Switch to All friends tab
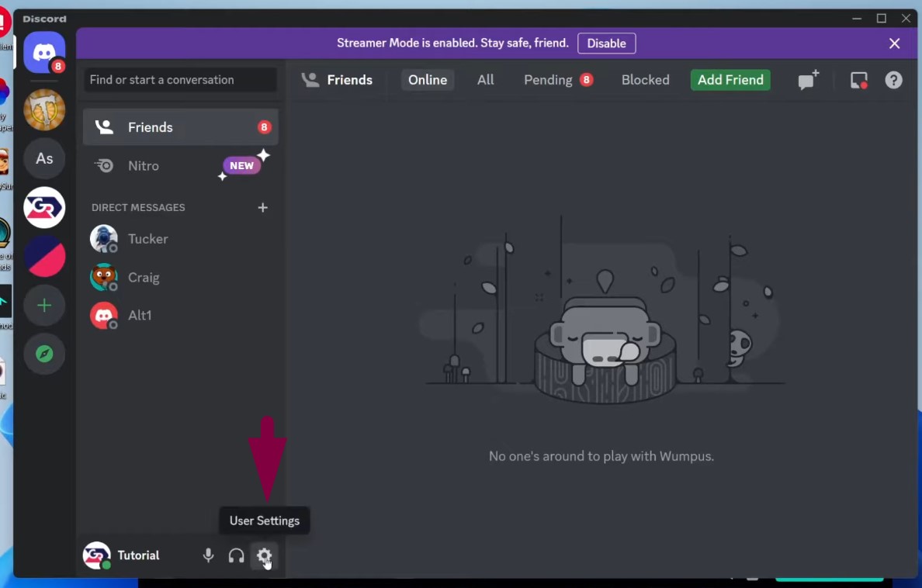The height and width of the screenshot is (588, 922). click(x=485, y=80)
